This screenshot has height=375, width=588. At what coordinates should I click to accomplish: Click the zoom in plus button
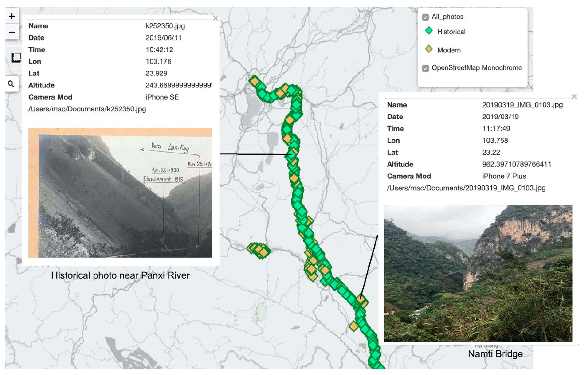point(12,16)
